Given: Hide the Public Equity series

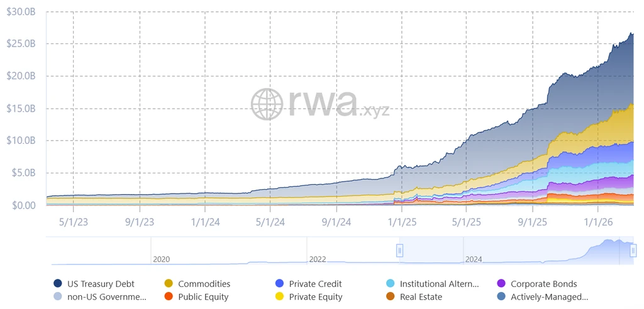Looking at the screenshot, I should (x=197, y=296).
